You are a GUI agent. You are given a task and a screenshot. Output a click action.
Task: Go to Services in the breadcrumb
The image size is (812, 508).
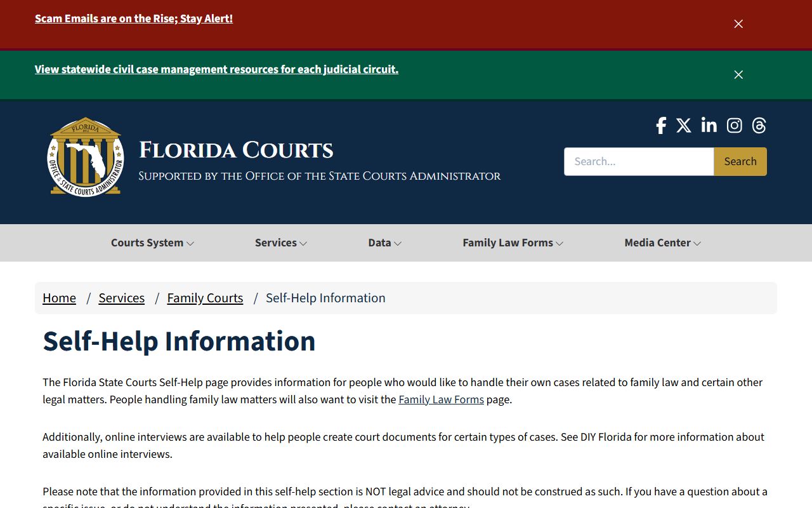121,298
